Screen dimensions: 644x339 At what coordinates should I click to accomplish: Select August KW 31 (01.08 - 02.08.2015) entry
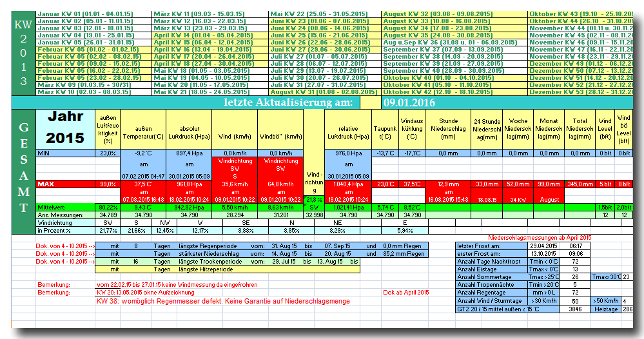[x=324, y=92]
